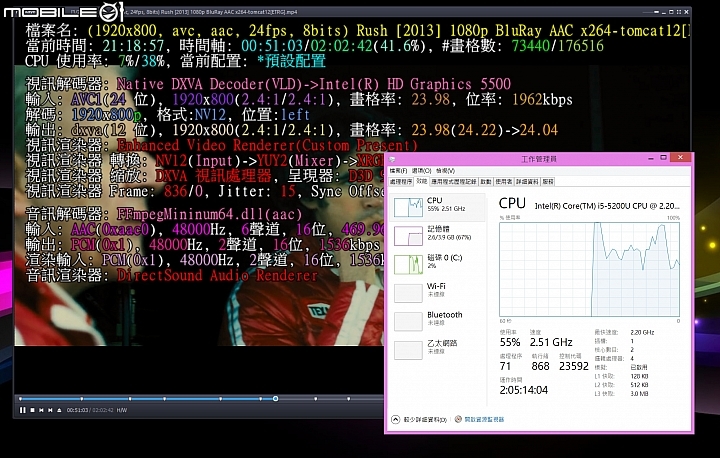Pause the video in the player
The image size is (720, 458).
point(22,410)
